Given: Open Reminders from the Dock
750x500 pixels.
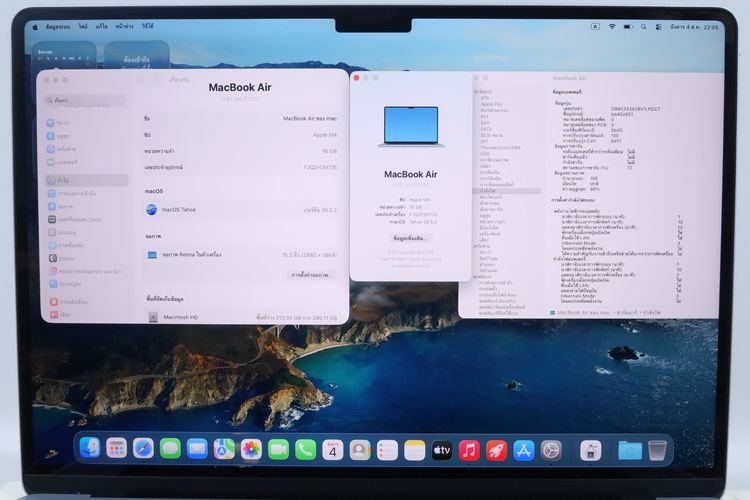Looking at the screenshot, I should [387, 450].
